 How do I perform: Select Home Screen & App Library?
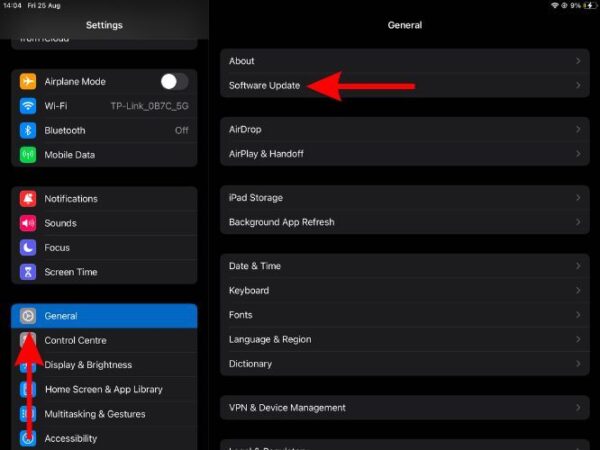[x=103, y=389]
